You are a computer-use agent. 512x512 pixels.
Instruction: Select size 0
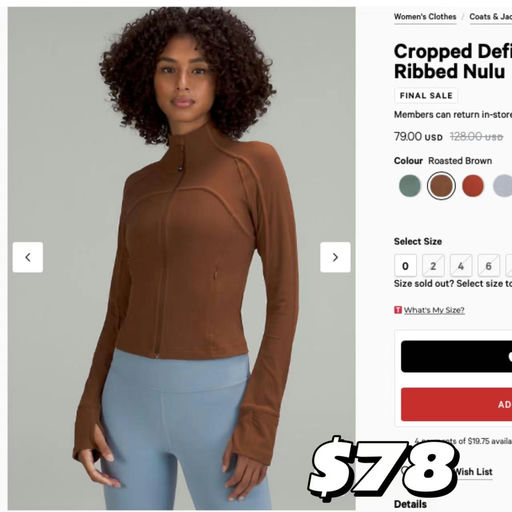[x=405, y=266]
